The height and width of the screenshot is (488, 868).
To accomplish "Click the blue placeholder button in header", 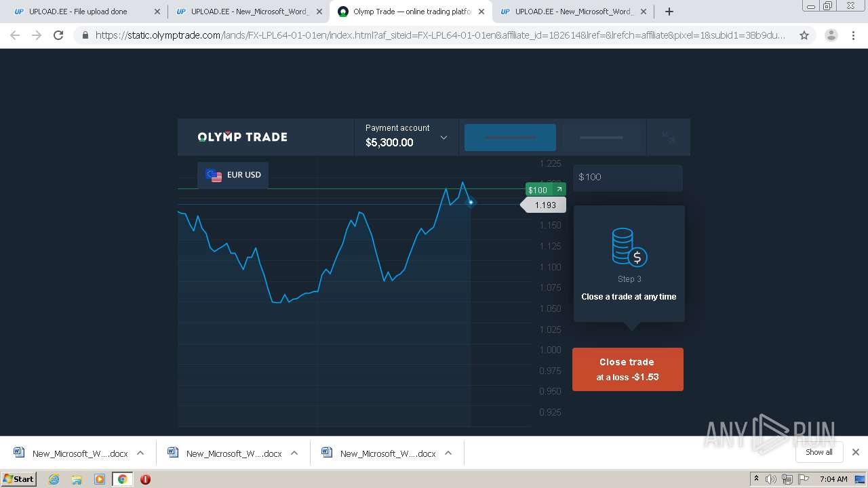I will 510,138.
